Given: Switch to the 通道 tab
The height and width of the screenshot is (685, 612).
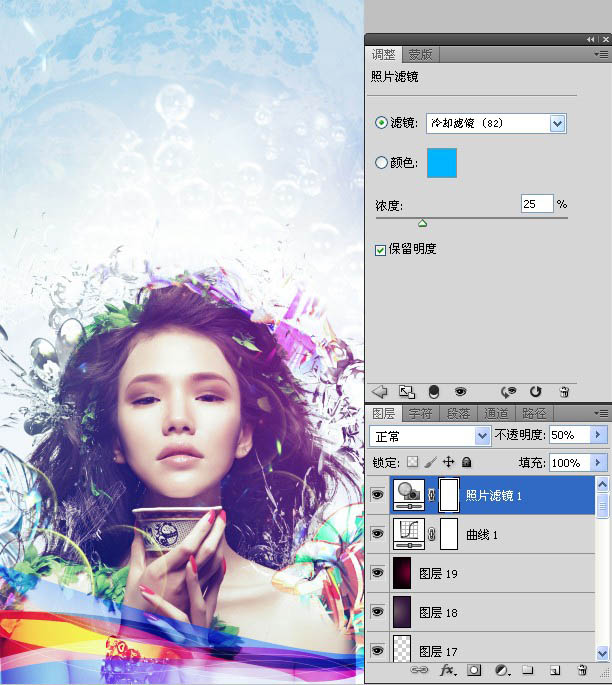Looking at the screenshot, I should click(x=496, y=413).
